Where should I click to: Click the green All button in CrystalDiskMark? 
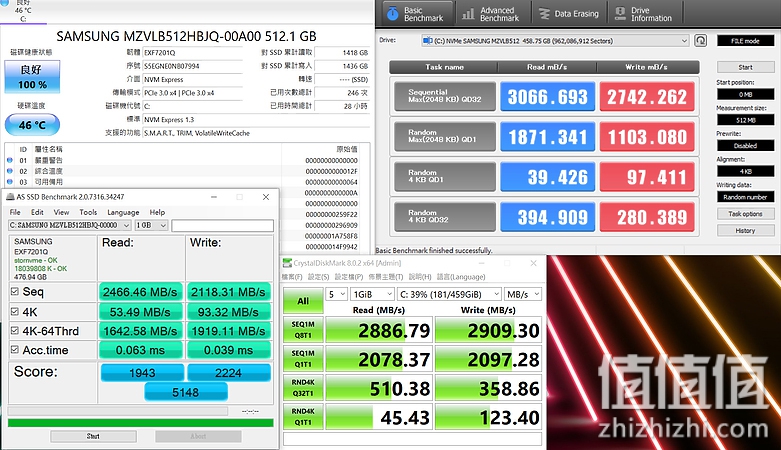pos(303,301)
